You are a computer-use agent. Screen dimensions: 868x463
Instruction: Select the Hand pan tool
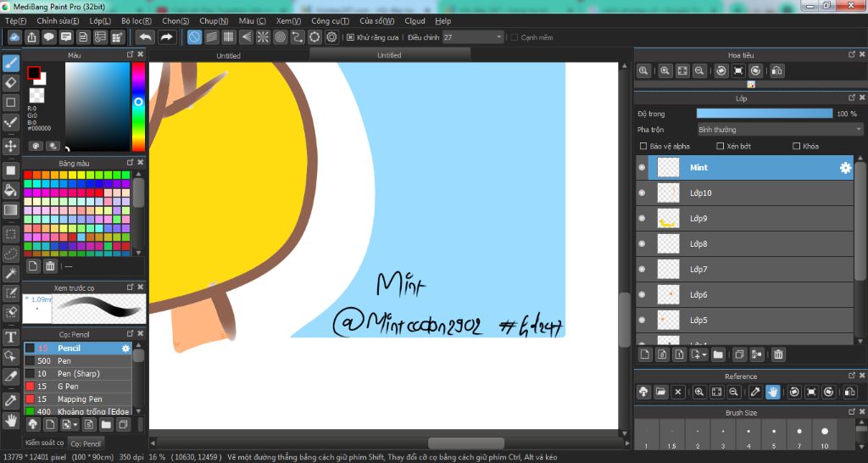click(10, 421)
